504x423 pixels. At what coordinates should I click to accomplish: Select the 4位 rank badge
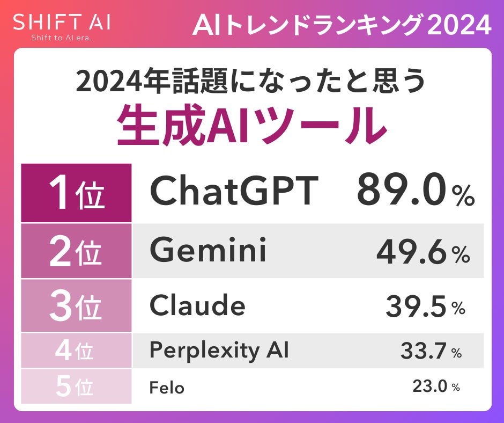pyautogui.click(x=76, y=351)
